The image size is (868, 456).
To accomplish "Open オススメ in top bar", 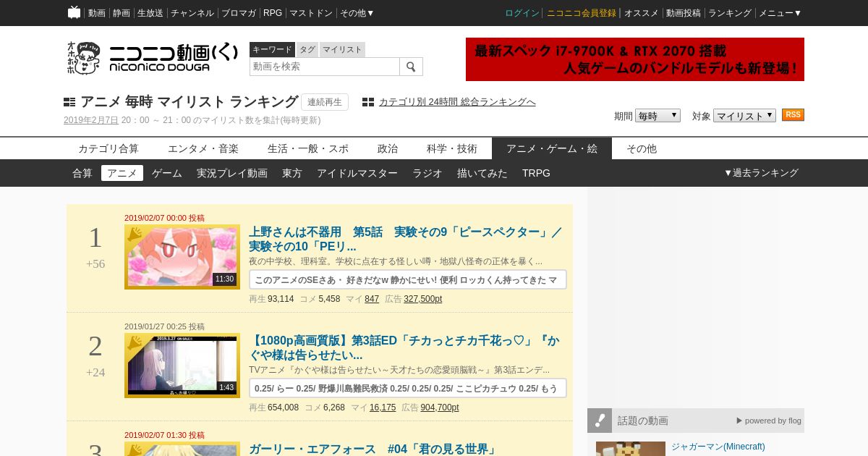I will point(642,13).
